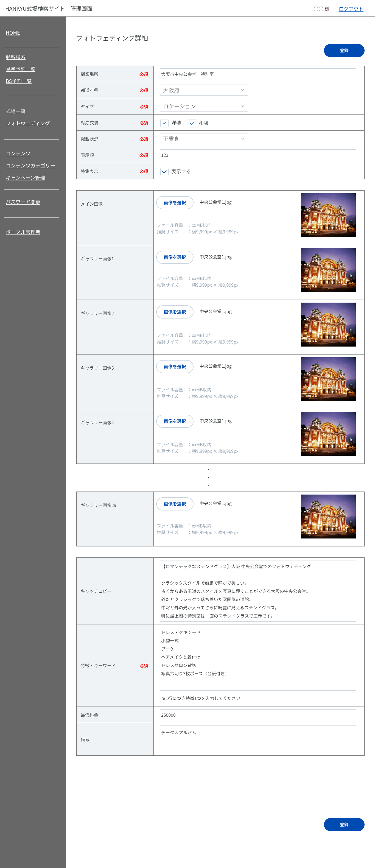375x868 pixels.
Task: Uncheck the 和装 checkbox
Action: [x=192, y=123]
